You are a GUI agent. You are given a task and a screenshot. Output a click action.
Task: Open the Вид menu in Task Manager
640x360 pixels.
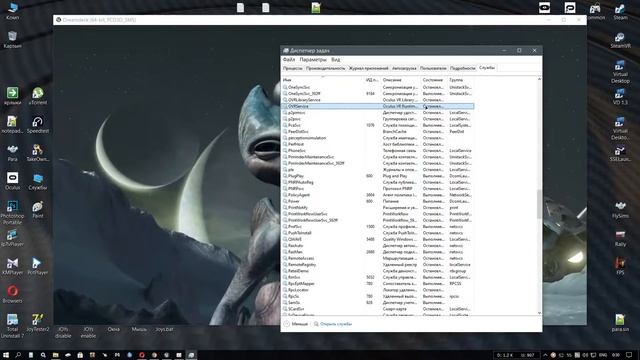(x=336, y=60)
